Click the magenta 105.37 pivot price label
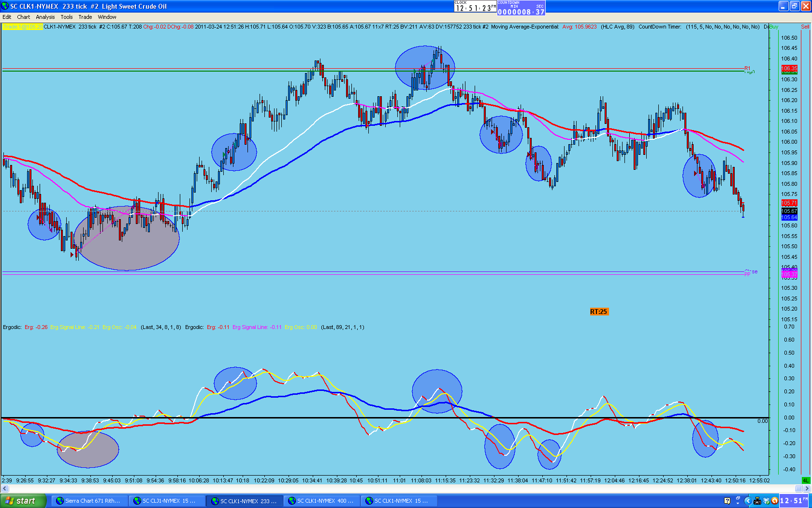This screenshot has height=508, width=812. click(x=789, y=274)
